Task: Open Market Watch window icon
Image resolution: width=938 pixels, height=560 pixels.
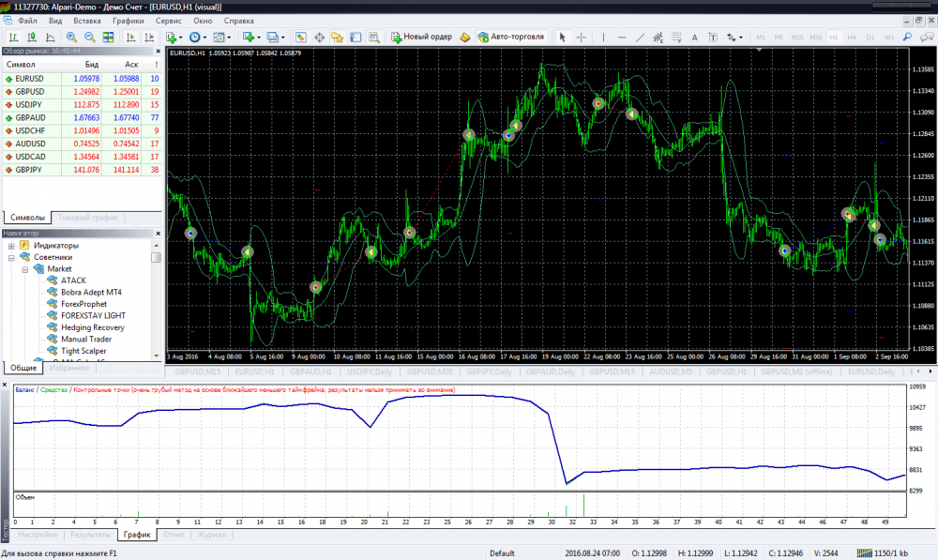Action: 301,38
